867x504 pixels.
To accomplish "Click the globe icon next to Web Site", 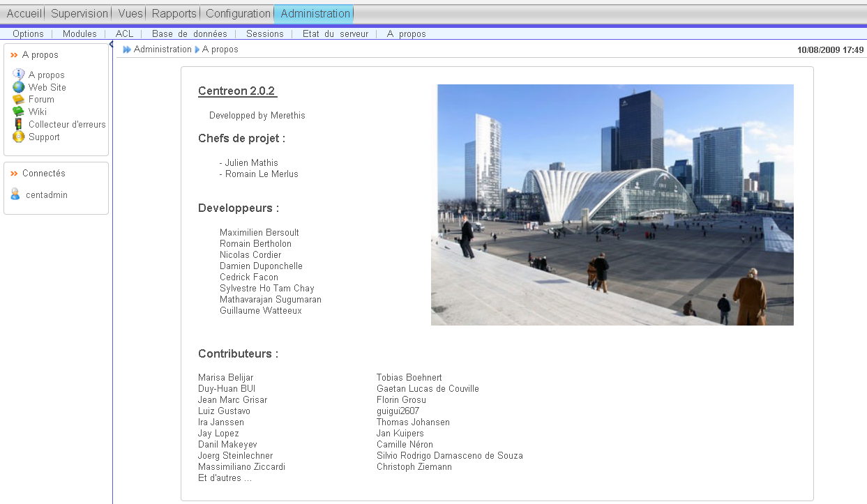I will pyautogui.click(x=18, y=87).
